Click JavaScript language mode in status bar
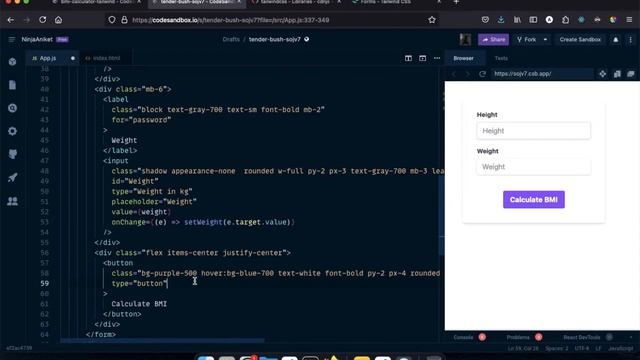This screenshot has height=360, width=640. click(x=621, y=349)
